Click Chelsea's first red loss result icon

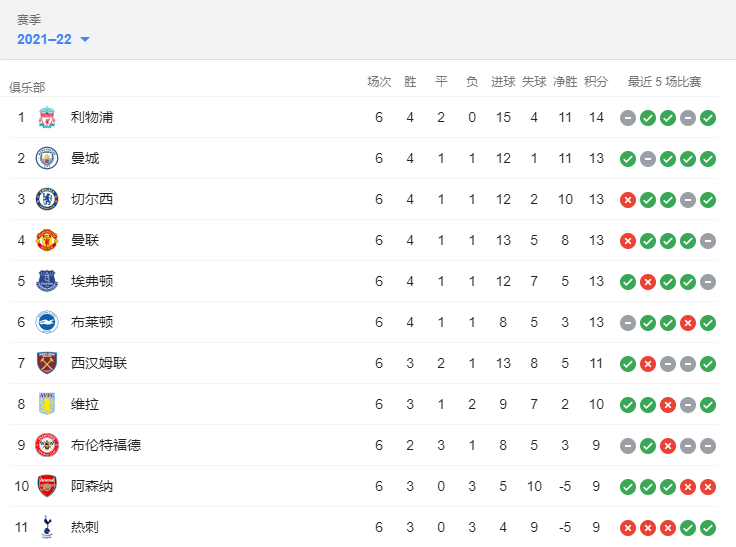click(628, 200)
